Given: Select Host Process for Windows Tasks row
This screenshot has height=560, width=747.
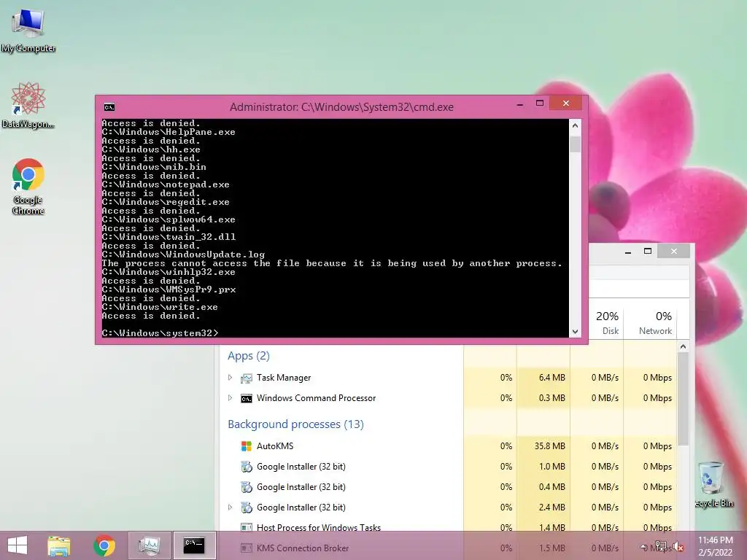Looking at the screenshot, I should click(x=450, y=528).
